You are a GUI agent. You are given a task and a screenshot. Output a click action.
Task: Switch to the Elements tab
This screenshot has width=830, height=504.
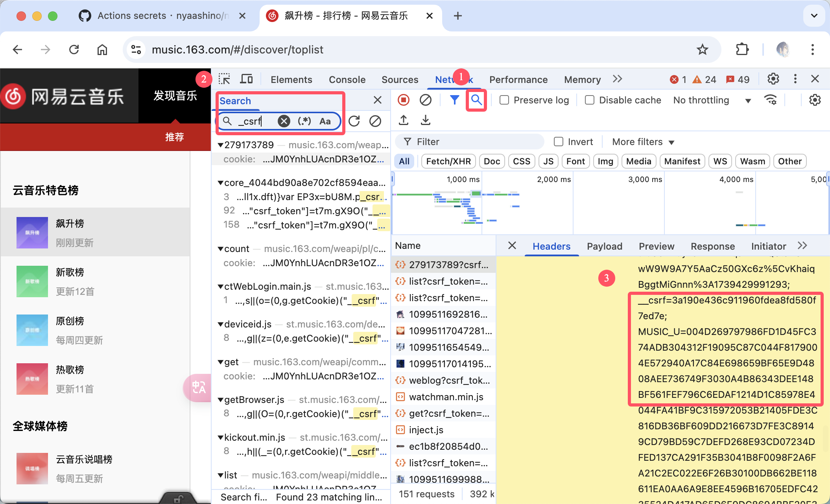click(291, 79)
